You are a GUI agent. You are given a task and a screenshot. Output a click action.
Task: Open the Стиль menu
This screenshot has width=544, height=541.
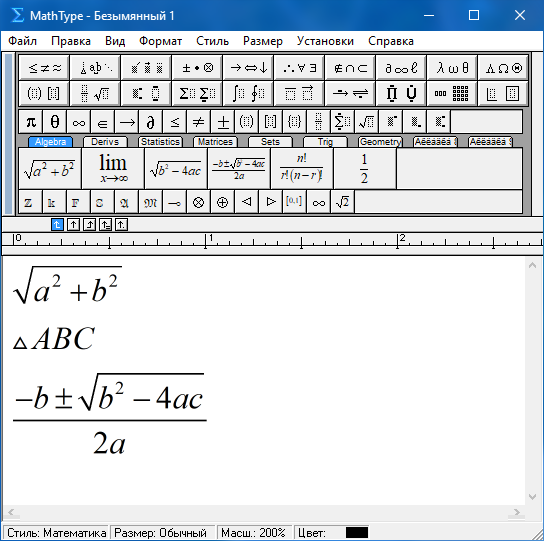pos(212,41)
